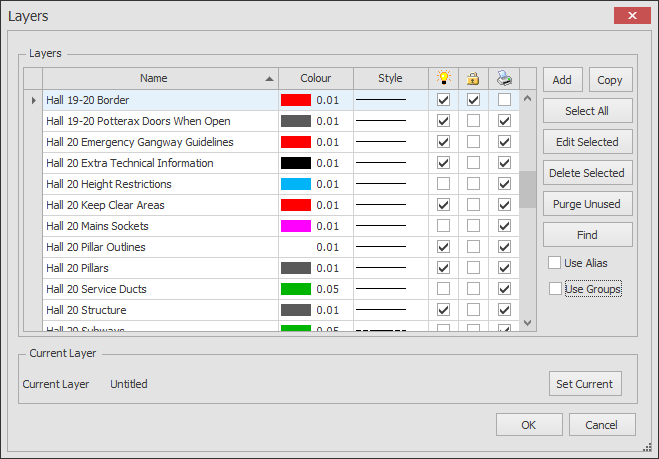The height and width of the screenshot is (459, 659).
Task: Click the layer list scroll up arrow
Action: tap(528, 98)
